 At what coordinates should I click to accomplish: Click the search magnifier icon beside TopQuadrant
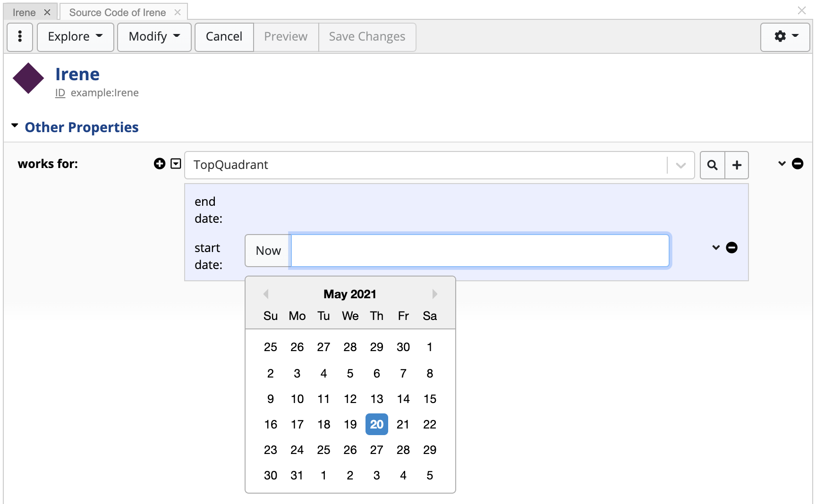712,165
